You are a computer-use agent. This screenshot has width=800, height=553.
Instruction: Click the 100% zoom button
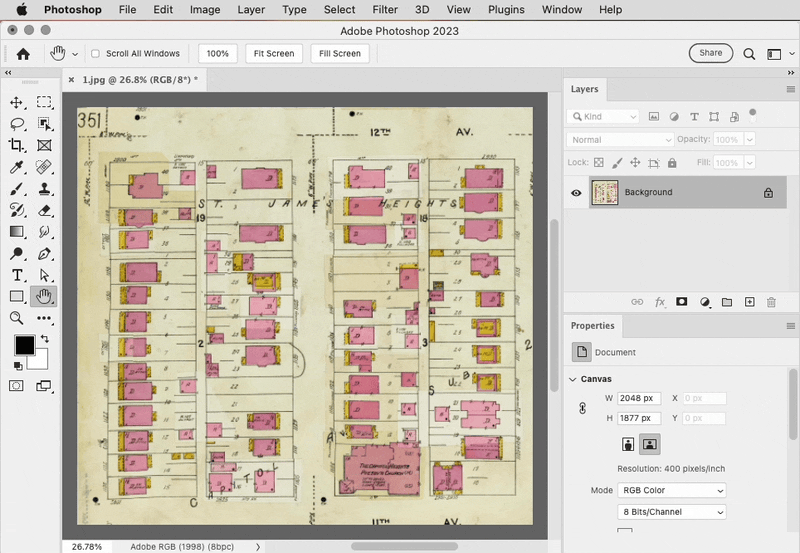(x=218, y=54)
